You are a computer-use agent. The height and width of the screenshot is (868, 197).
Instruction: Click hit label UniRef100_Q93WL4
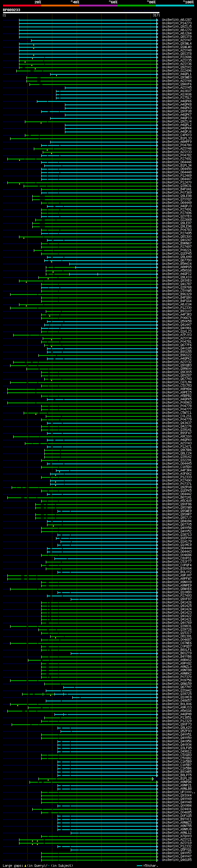point(176,43)
